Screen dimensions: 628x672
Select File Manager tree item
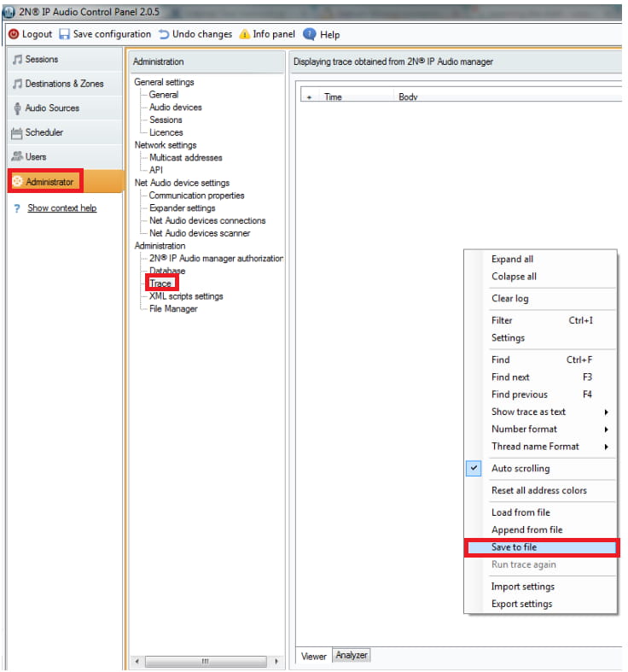click(x=173, y=308)
